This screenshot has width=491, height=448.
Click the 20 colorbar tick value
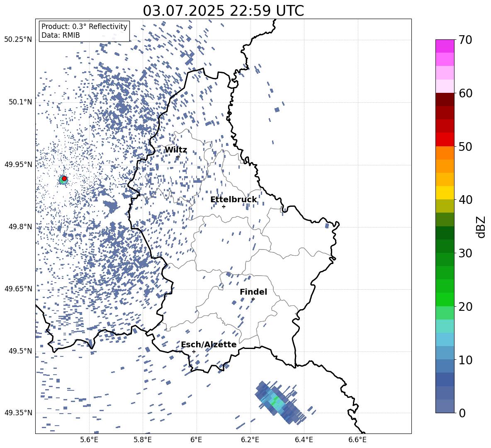coord(465,306)
